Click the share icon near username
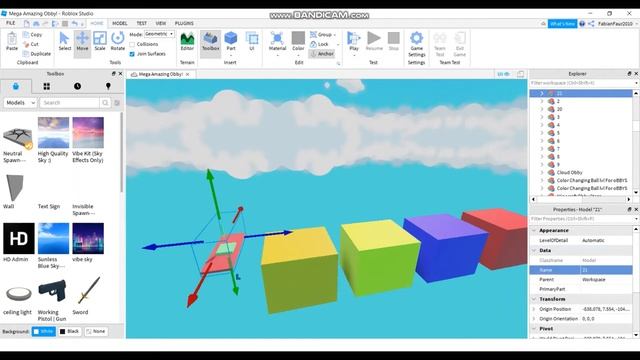 591,24
